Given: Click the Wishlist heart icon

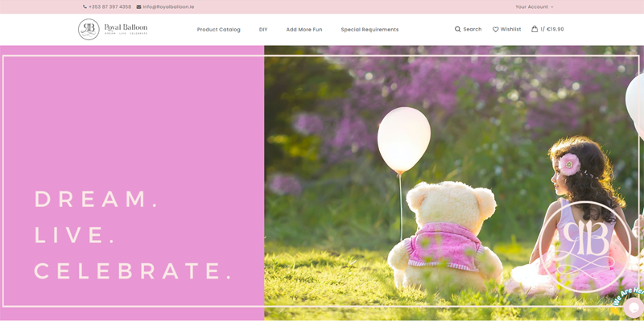Looking at the screenshot, I should tap(496, 30).
